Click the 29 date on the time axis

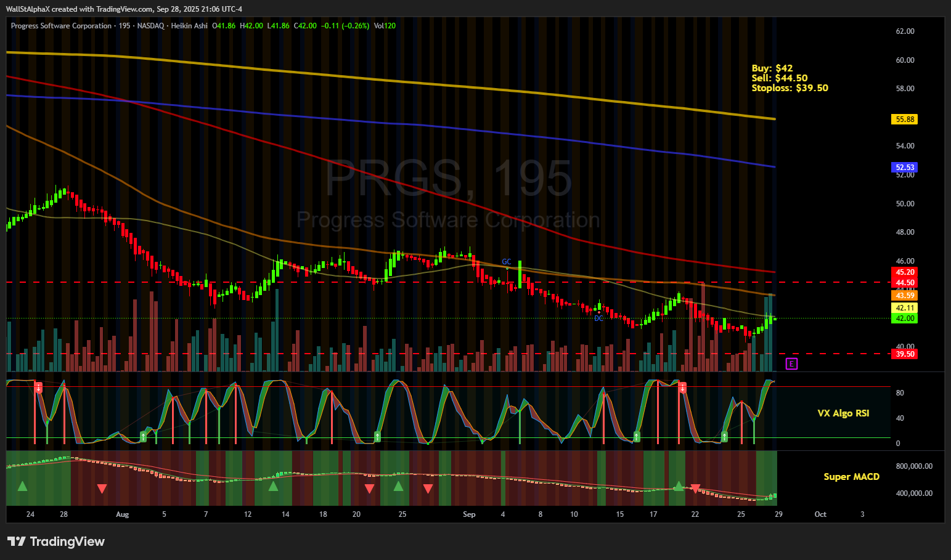coord(778,514)
